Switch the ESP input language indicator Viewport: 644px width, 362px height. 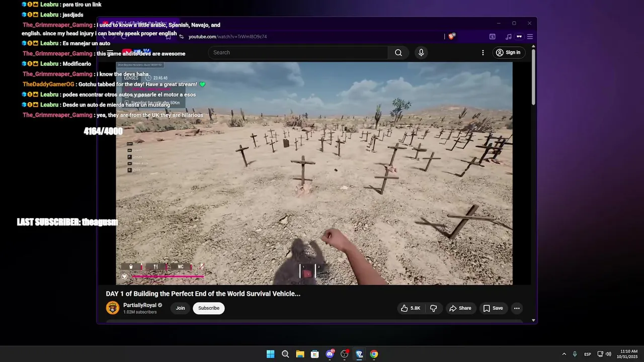click(x=588, y=354)
